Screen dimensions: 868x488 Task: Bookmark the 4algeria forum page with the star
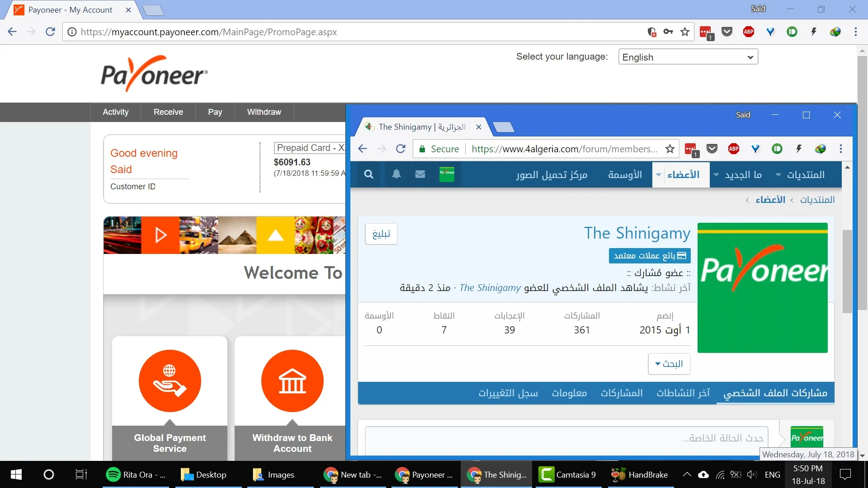pyautogui.click(x=670, y=149)
